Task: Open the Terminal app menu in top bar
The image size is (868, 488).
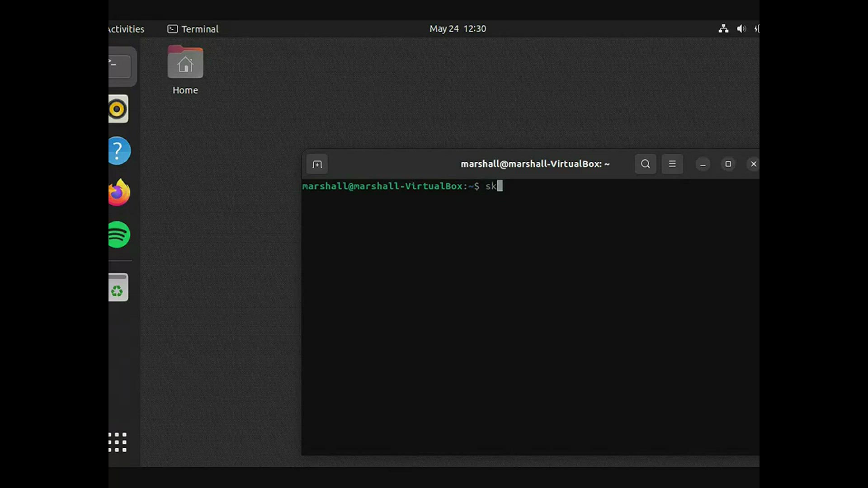Action: (193, 29)
